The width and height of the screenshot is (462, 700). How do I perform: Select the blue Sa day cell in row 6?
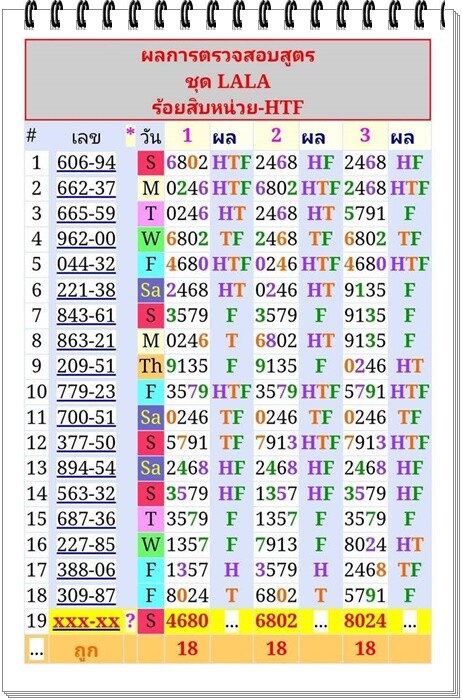(150, 290)
